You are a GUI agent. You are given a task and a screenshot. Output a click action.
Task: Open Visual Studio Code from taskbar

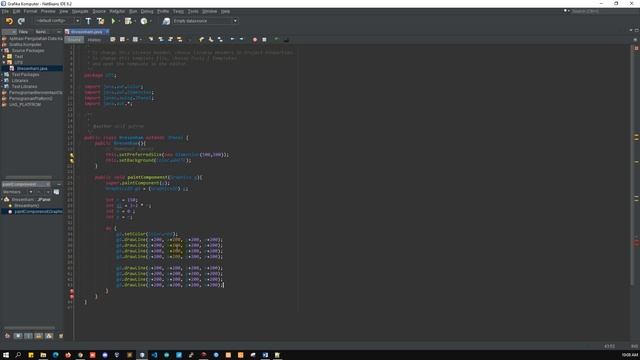pyautogui.click(x=154, y=355)
